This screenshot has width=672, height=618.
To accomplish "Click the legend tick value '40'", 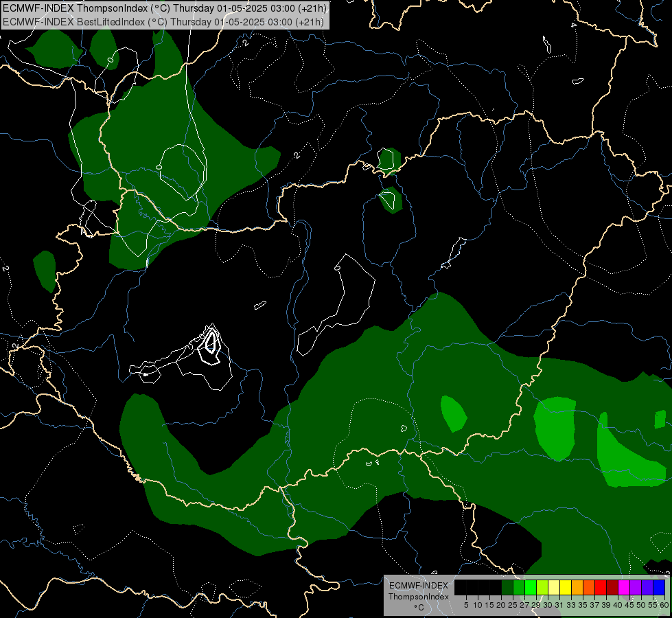I will click(618, 605).
